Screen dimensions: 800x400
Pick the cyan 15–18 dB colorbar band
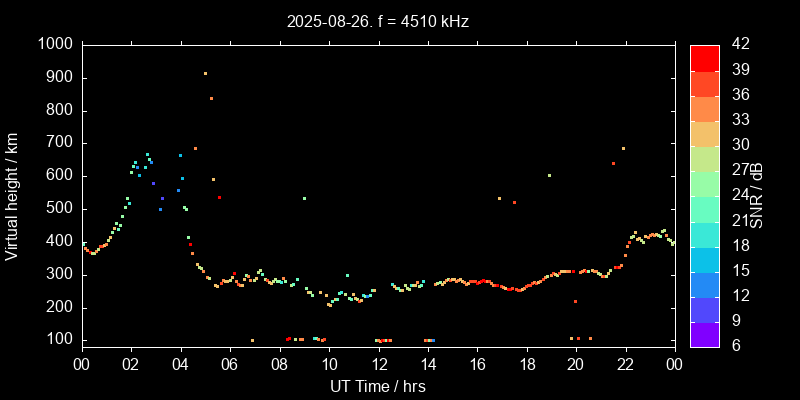pyautogui.click(x=704, y=259)
